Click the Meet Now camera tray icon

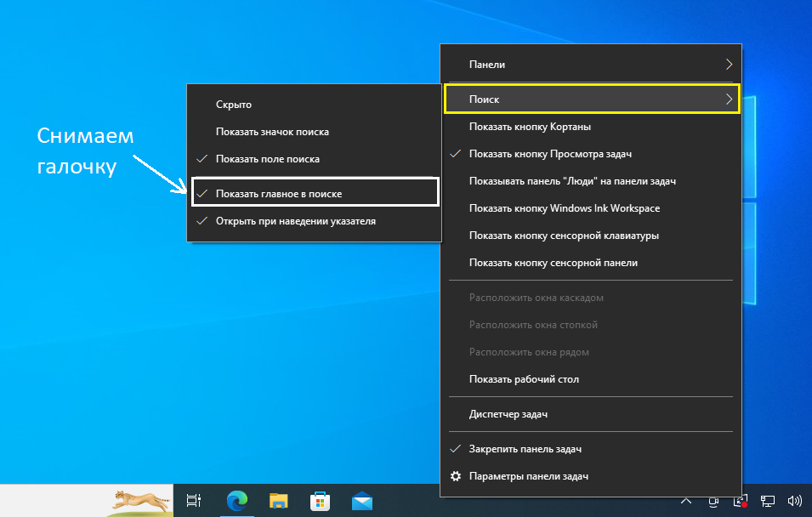point(713,501)
